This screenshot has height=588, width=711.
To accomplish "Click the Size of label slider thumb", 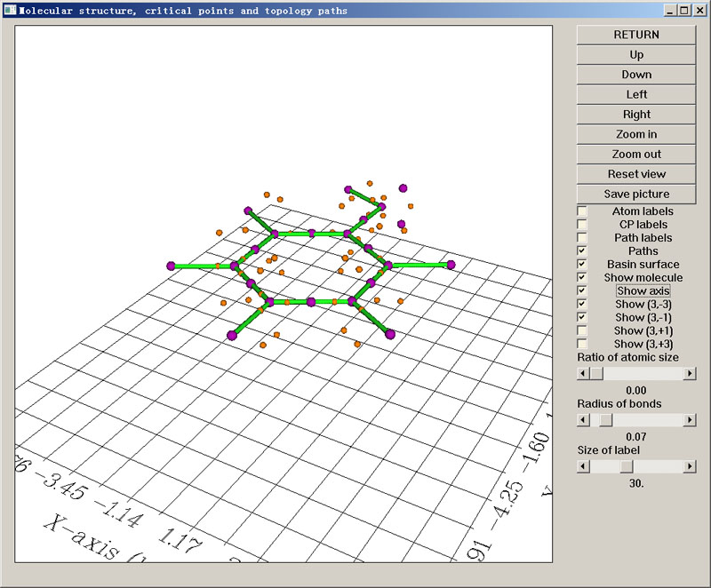I will tap(627, 466).
